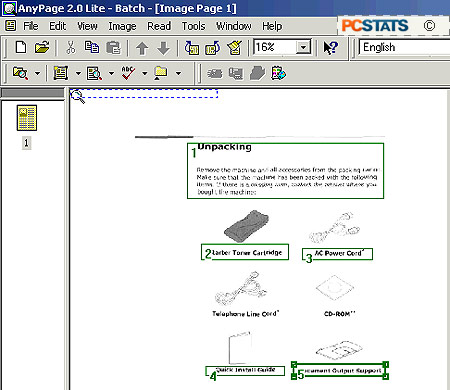Click the down arrow page icon
The image size is (450, 390).
pyautogui.click(x=163, y=48)
